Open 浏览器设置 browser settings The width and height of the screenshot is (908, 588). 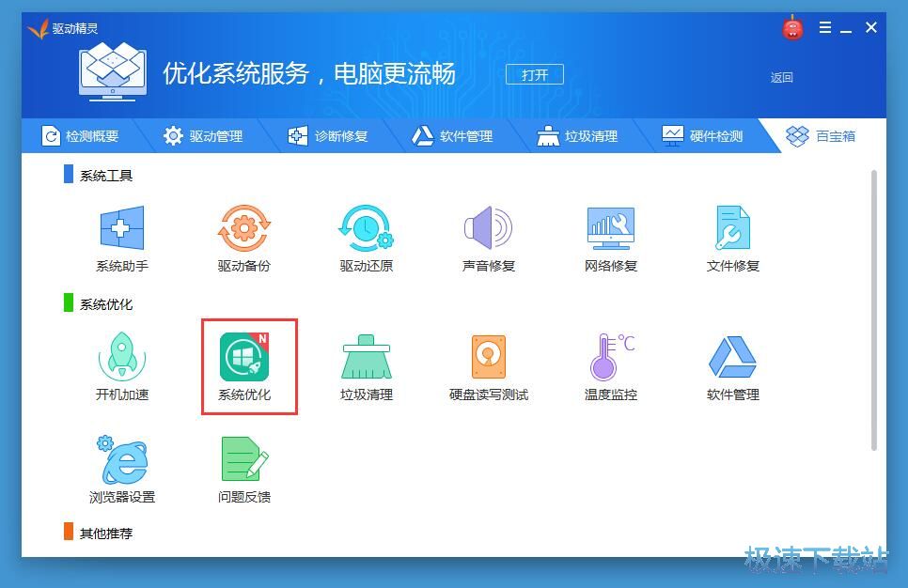122,467
